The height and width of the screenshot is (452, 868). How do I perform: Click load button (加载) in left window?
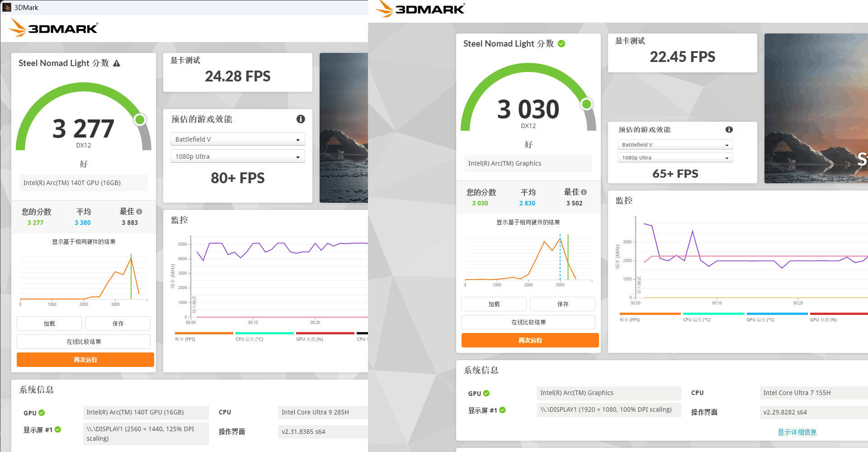click(49, 324)
